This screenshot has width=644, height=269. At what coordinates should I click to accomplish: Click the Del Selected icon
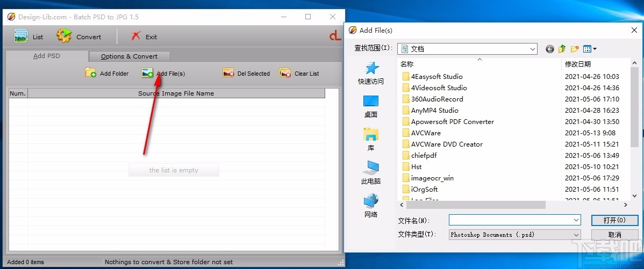(229, 73)
